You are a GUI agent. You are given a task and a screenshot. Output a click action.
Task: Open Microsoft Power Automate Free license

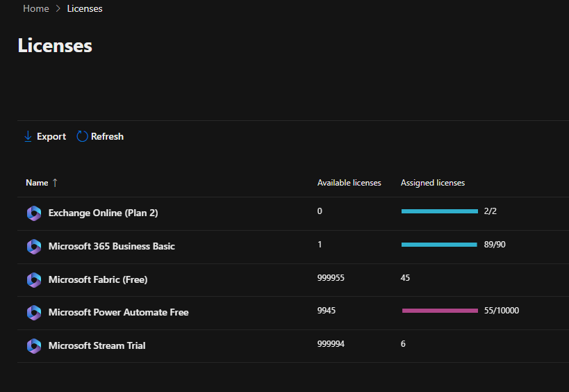coord(118,313)
